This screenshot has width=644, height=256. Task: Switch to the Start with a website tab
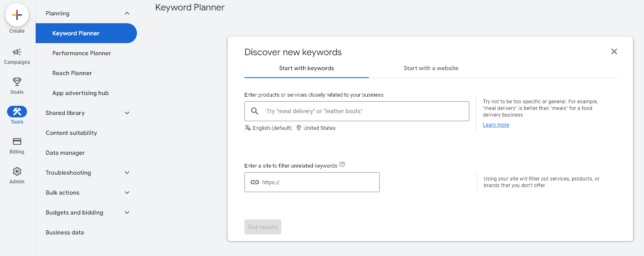431,68
